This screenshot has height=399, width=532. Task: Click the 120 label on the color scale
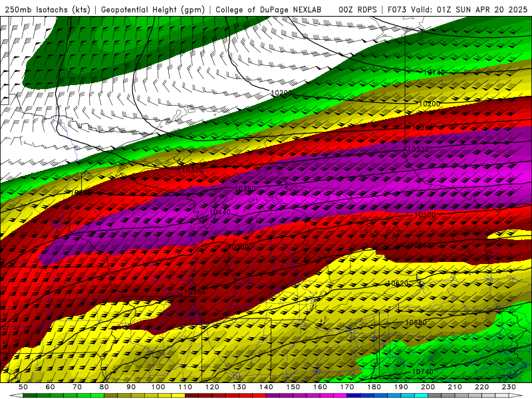coord(212,387)
